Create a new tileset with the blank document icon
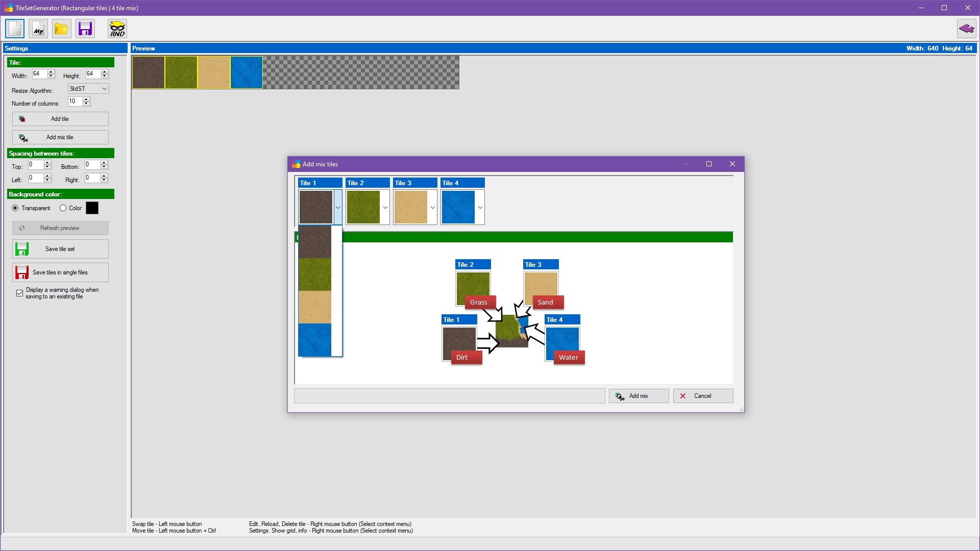Viewport: 980px width, 551px height. 14,29
